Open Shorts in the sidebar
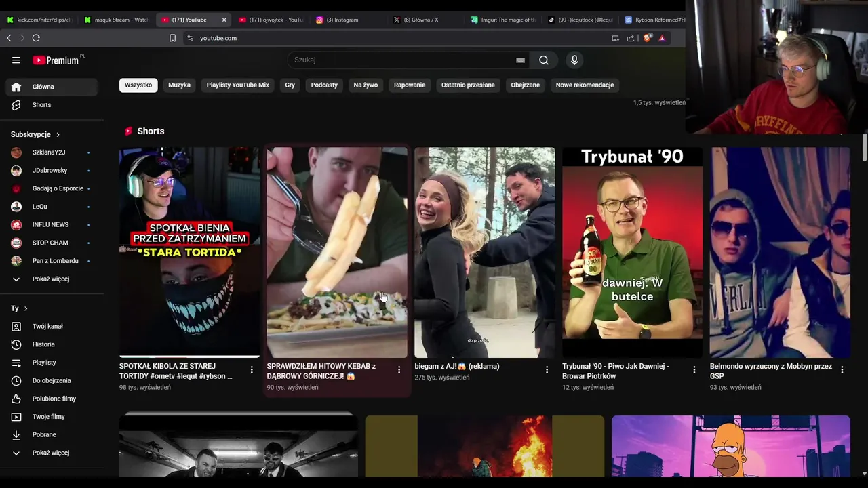 point(52,105)
